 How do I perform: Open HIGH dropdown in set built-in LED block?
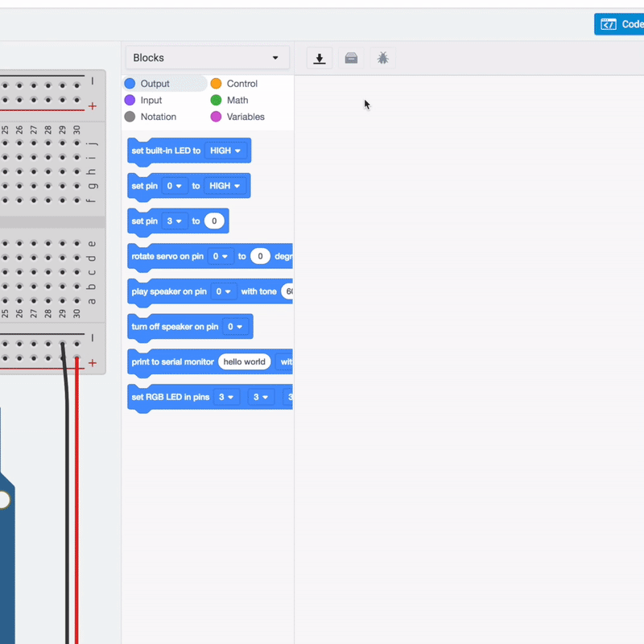225,151
